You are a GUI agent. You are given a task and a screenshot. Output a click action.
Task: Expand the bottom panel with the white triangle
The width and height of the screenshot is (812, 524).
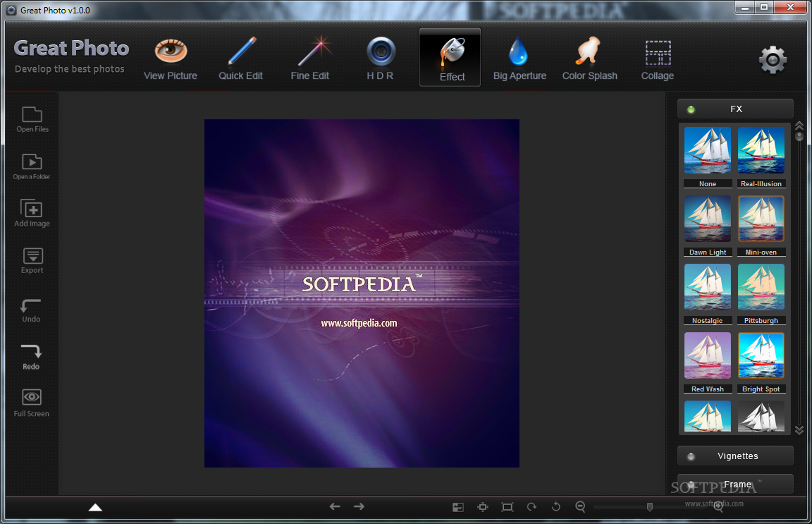click(x=95, y=507)
